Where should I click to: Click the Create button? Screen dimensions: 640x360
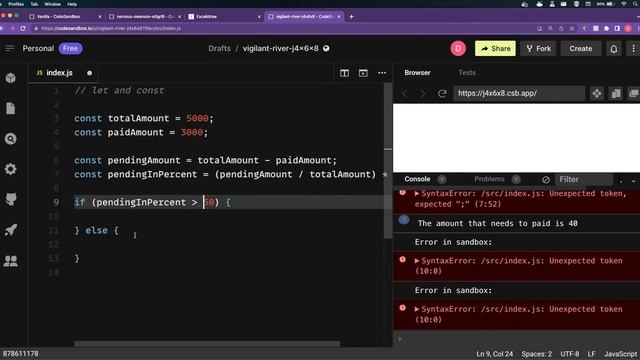[x=580, y=49]
